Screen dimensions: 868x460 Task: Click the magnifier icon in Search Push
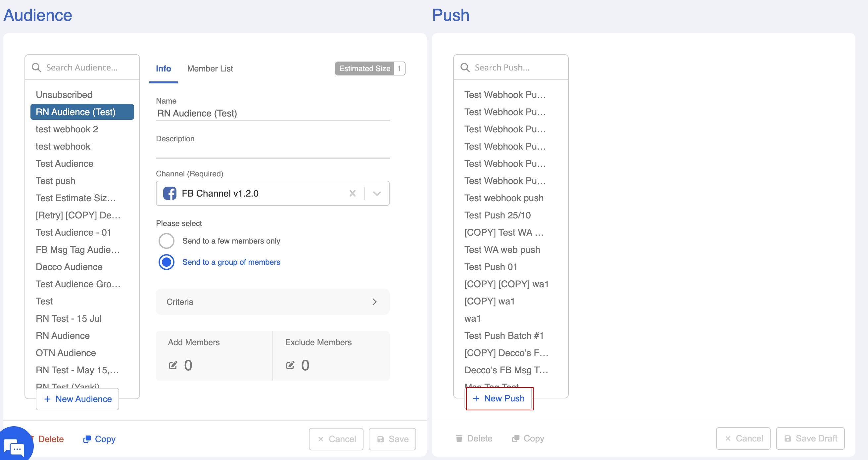465,68
